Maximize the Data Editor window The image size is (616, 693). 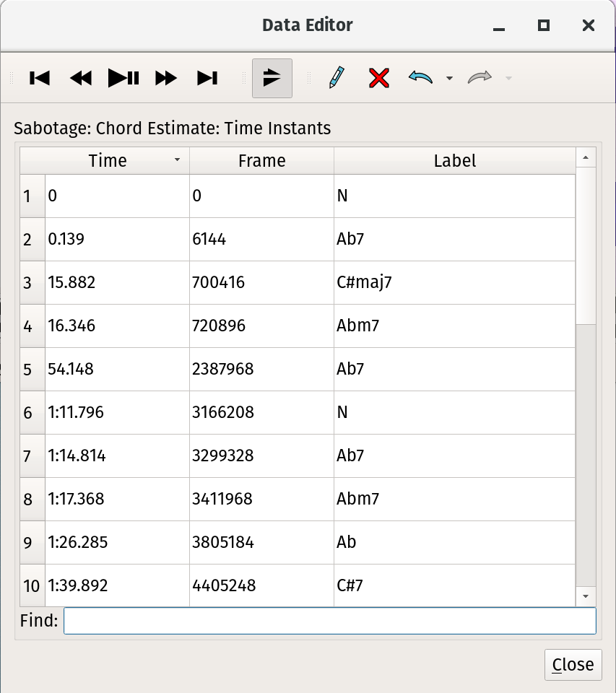coord(544,26)
